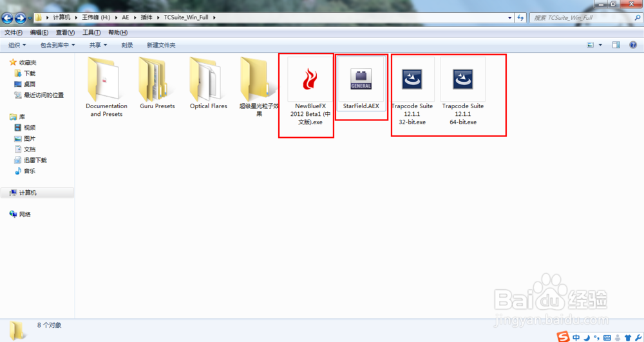Click the moon icon in Sogou toolbar
644x342 pixels.
[x=587, y=337]
